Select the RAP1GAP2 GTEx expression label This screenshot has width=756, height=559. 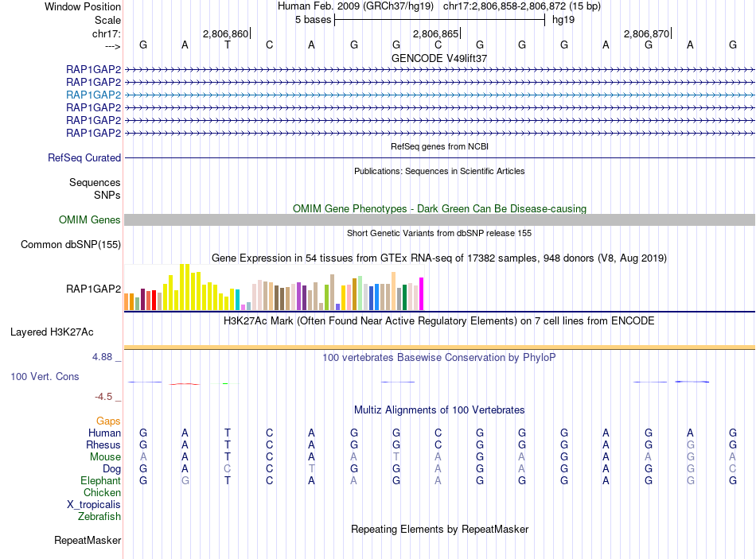(94, 289)
